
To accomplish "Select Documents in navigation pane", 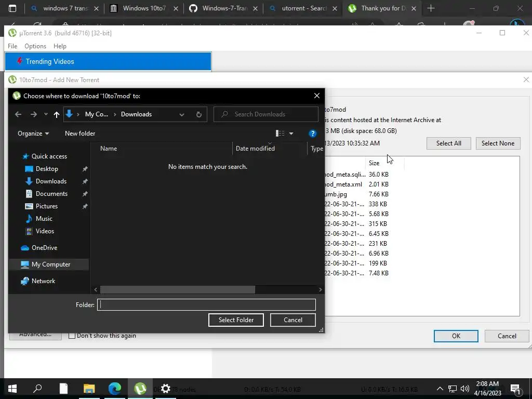I will point(51,194).
